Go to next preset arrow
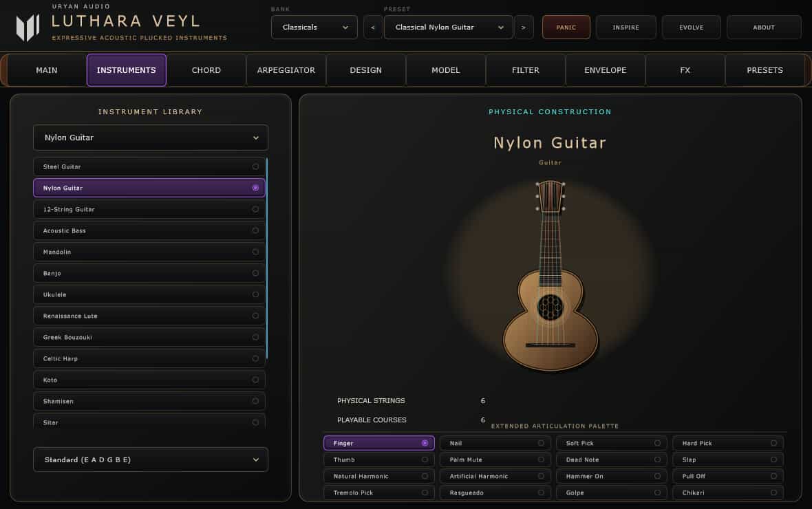Image resolution: width=812 pixels, height=509 pixels. tap(524, 28)
